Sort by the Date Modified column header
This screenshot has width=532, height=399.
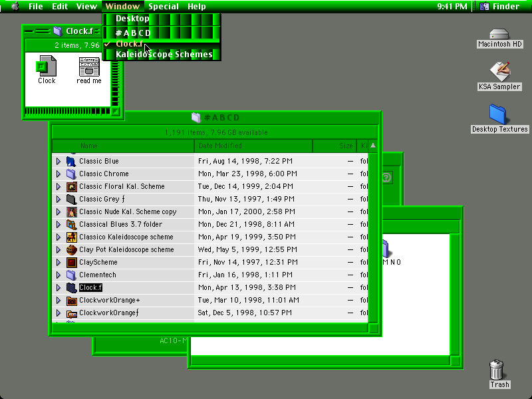253,146
